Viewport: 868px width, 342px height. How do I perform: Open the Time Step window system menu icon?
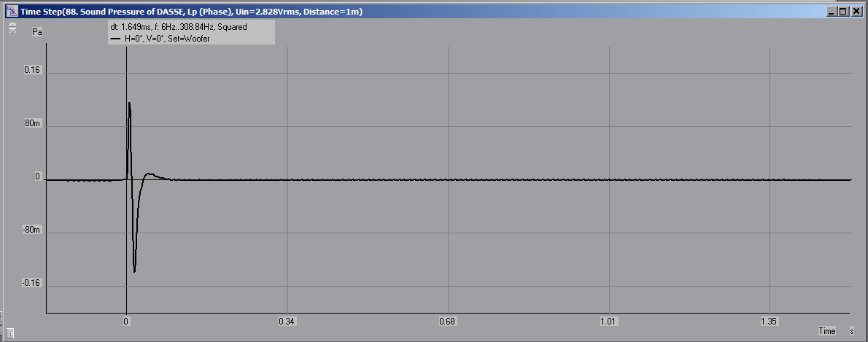coord(12,11)
